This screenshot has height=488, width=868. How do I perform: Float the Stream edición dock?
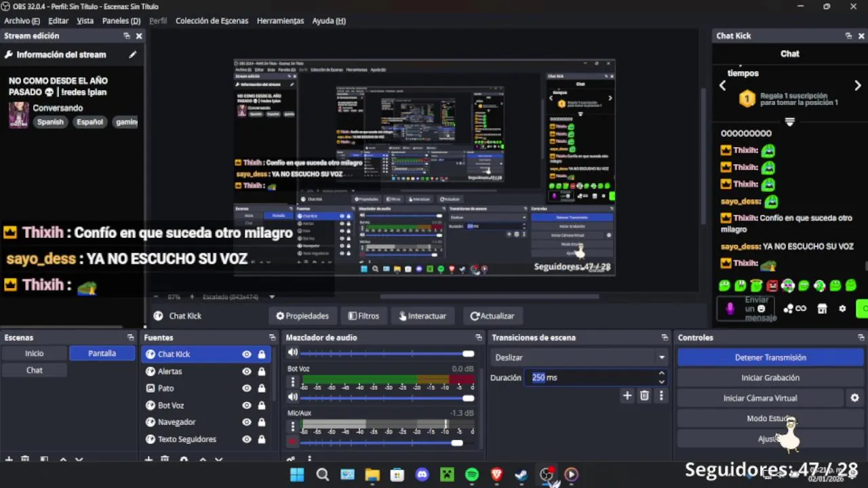coord(126,36)
